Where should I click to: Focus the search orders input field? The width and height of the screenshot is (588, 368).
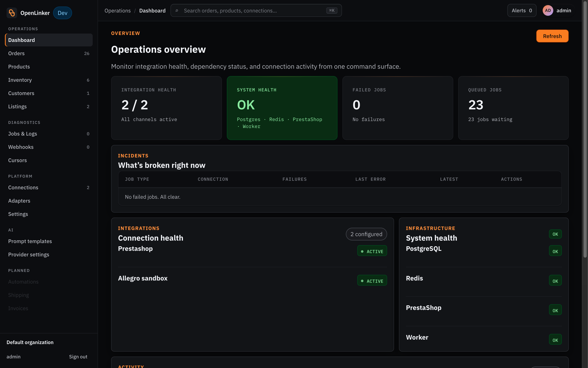(x=256, y=10)
